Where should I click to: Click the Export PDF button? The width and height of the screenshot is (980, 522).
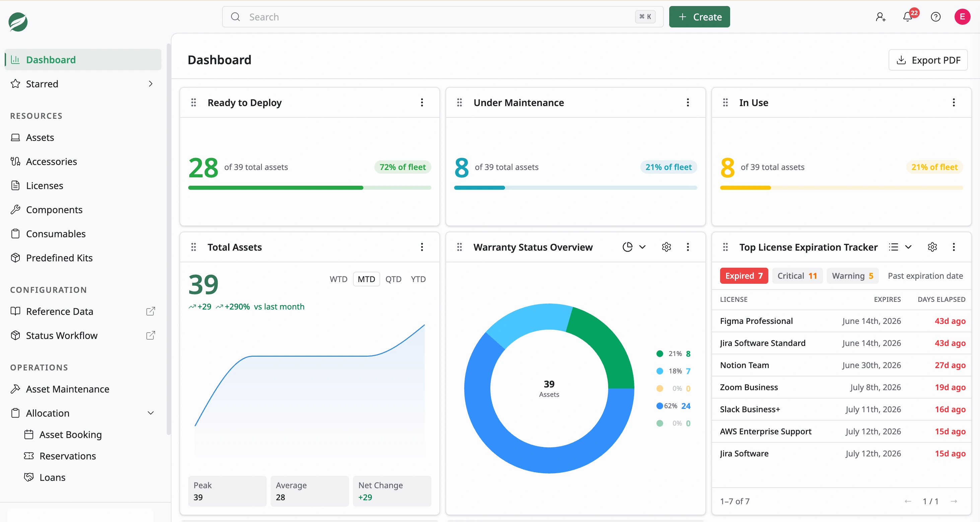[x=928, y=60]
